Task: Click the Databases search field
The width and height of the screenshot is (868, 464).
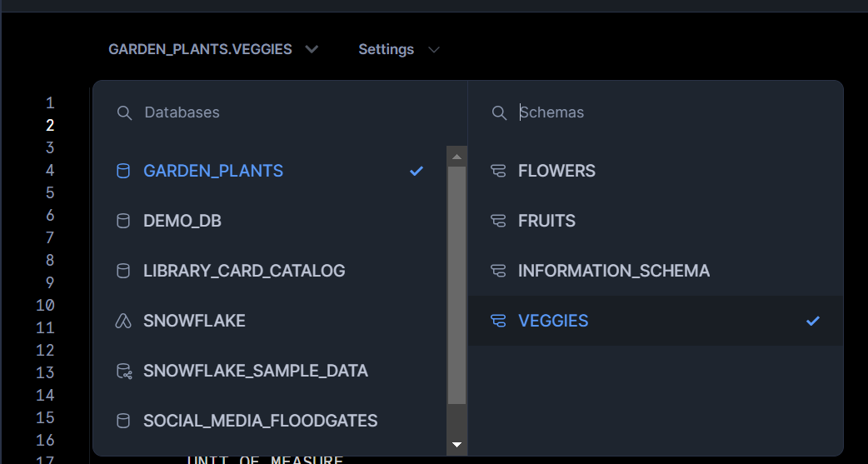Action: point(280,112)
